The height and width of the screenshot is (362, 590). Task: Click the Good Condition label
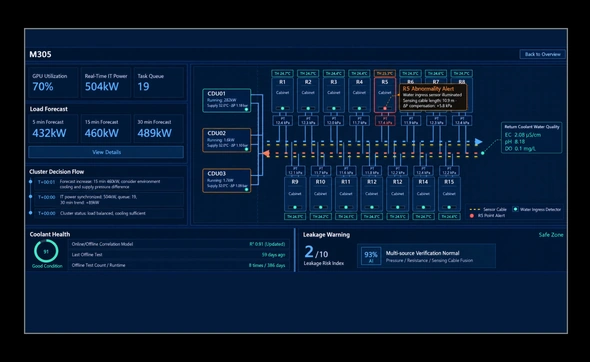point(47,266)
